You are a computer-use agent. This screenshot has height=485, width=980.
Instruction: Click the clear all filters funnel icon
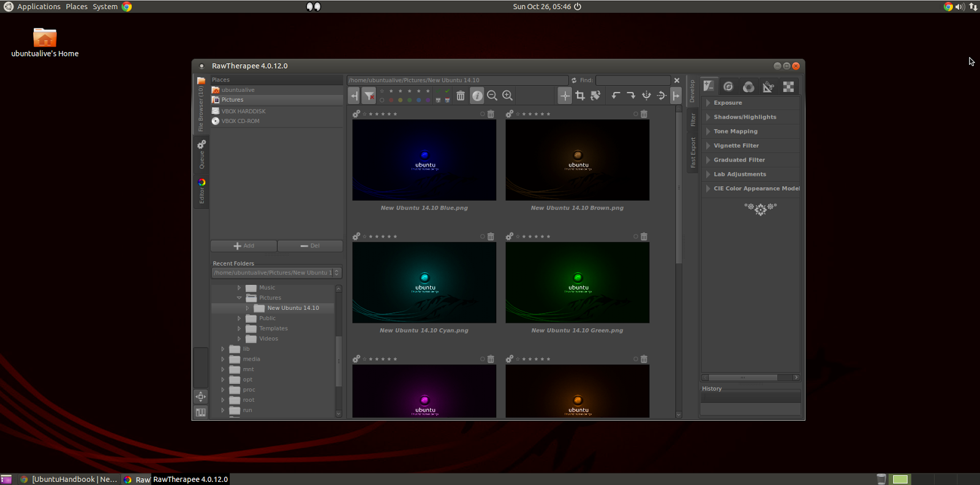369,96
